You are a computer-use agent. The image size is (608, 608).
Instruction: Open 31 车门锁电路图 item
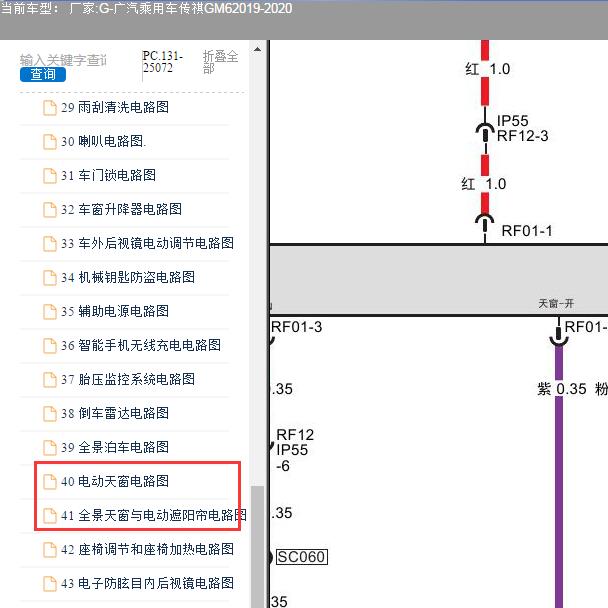pos(109,175)
